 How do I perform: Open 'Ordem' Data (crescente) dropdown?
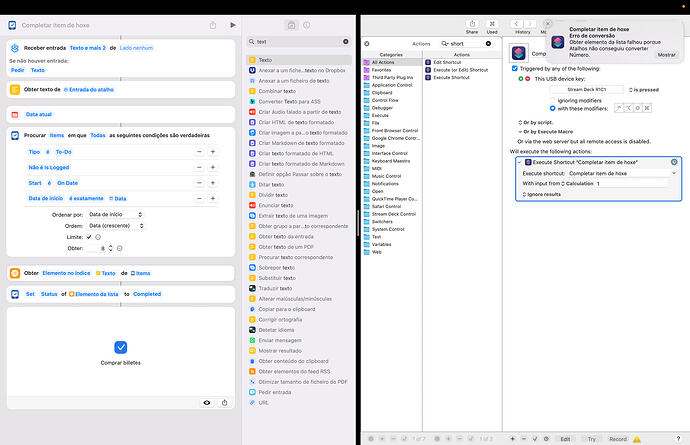click(115, 226)
